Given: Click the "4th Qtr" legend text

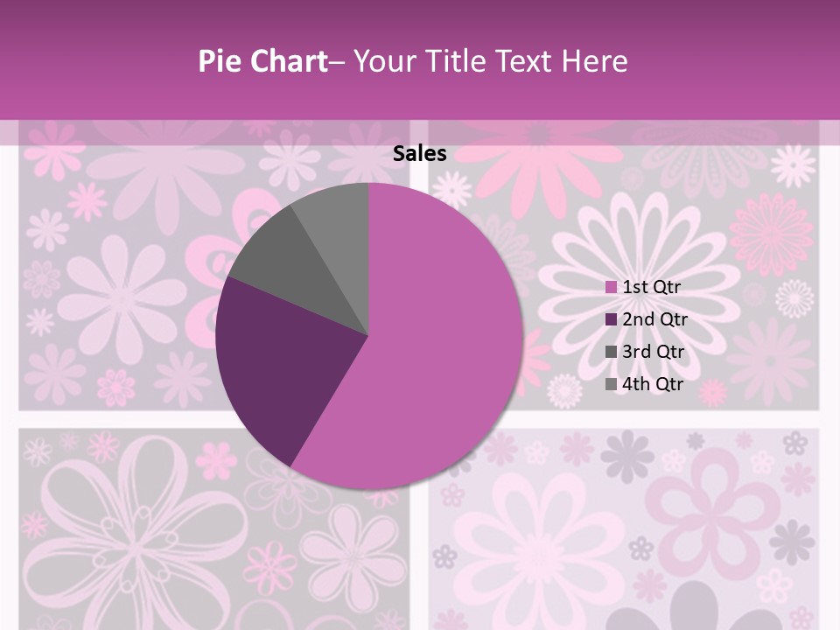Looking at the screenshot, I should 653,384.
